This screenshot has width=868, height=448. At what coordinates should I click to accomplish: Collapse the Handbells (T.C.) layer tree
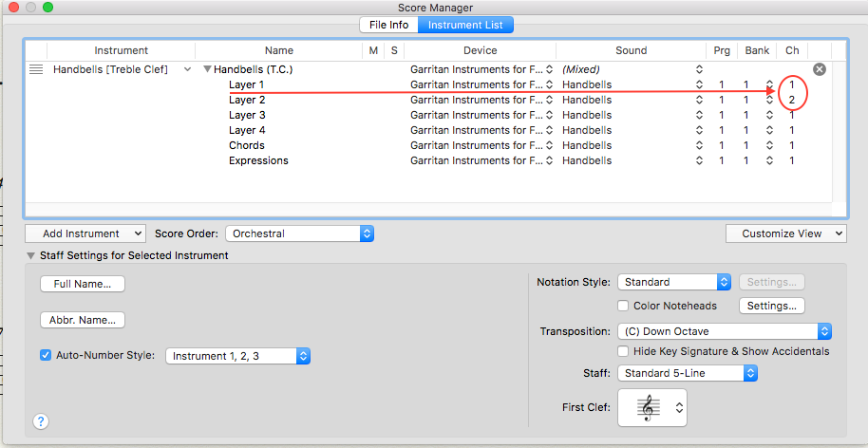click(207, 69)
